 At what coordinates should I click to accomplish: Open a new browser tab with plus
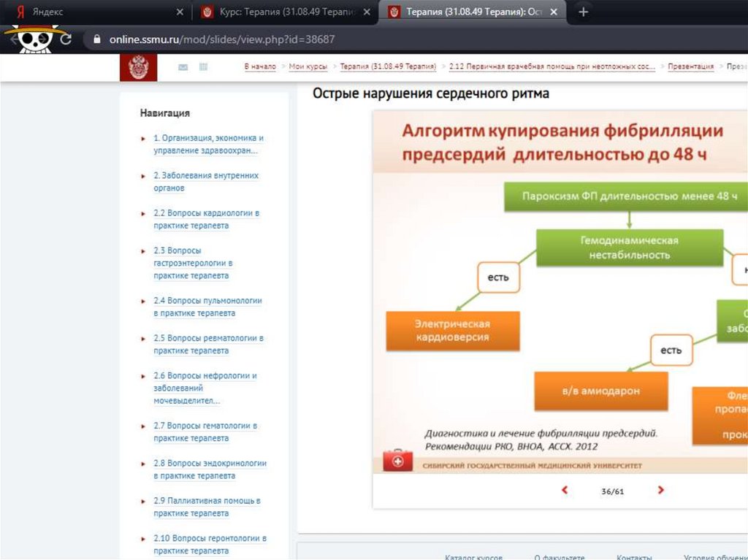583,12
